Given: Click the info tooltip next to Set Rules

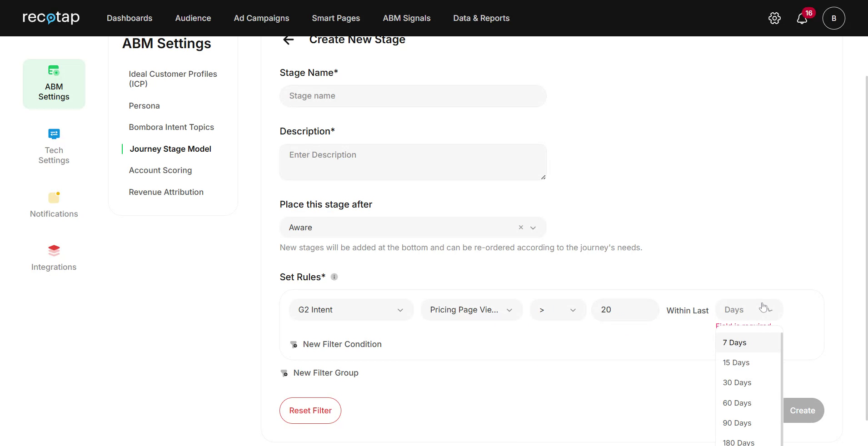Looking at the screenshot, I should pyautogui.click(x=334, y=277).
